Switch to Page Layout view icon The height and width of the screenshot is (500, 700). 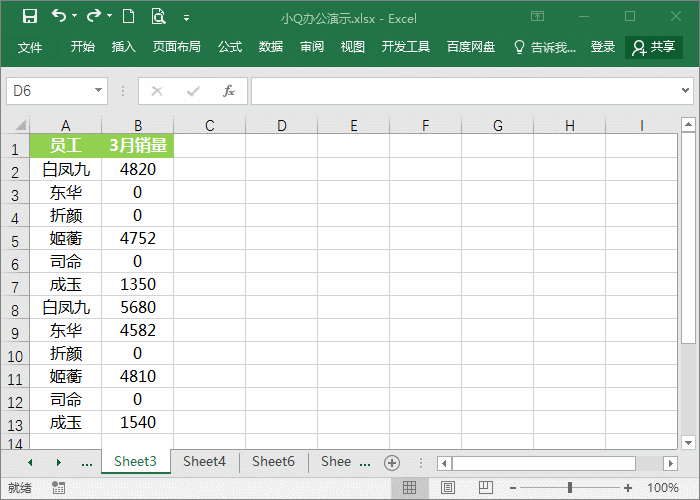pyautogui.click(x=448, y=488)
